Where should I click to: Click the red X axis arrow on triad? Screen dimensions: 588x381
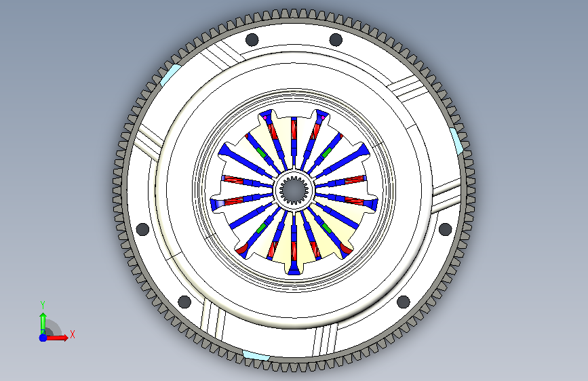point(57,338)
